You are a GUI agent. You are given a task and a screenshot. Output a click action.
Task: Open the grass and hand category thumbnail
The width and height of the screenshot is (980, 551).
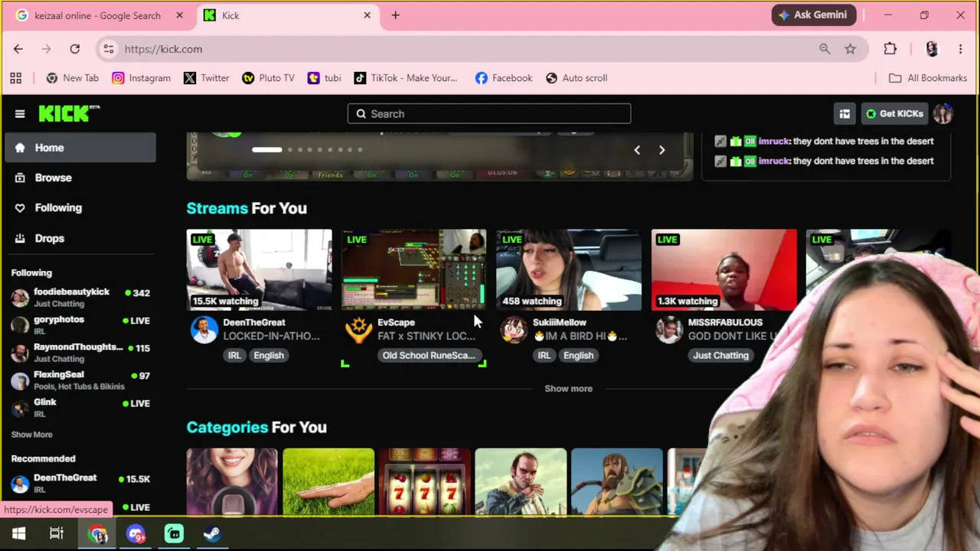328,482
